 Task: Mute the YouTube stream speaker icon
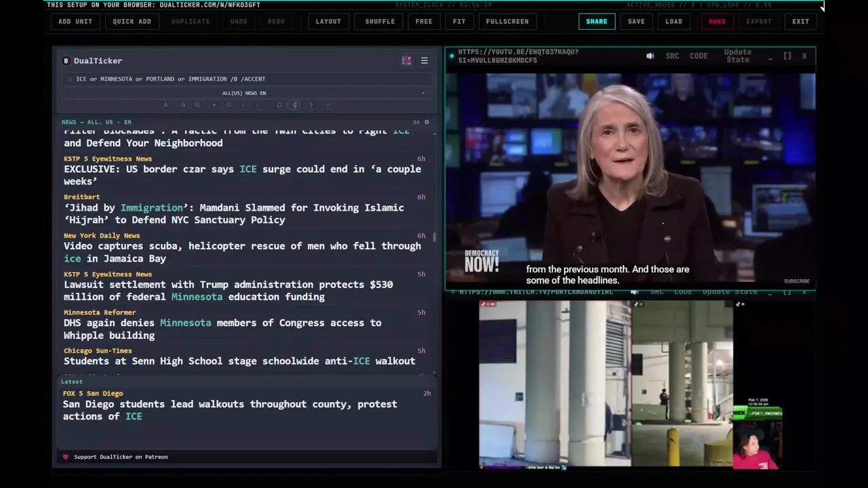point(650,56)
